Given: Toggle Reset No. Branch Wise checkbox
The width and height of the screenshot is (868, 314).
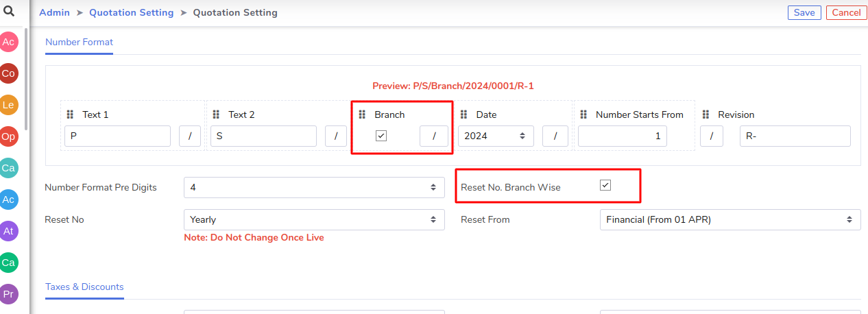Looking at the screenshot, I should pos(605,185).
